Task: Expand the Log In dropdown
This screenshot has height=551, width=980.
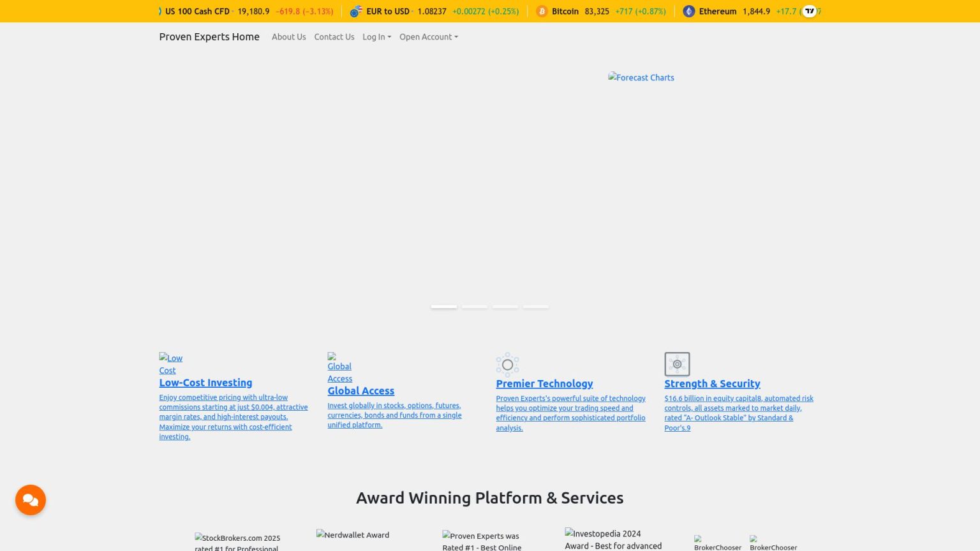Action: pos(376,37)
